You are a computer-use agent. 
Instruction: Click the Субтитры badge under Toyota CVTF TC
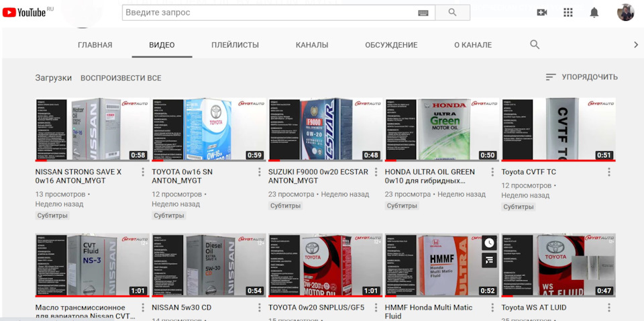(x=519, y=207)
